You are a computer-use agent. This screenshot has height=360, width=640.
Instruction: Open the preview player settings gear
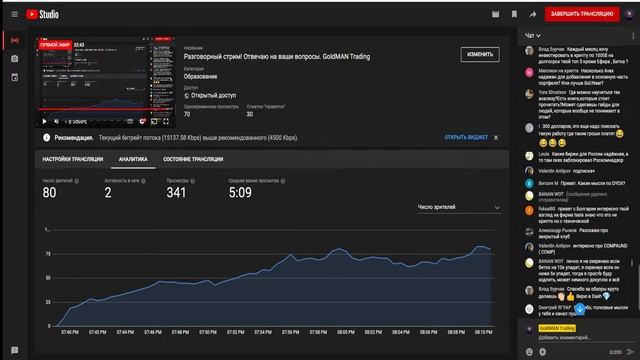coord(142,121)
